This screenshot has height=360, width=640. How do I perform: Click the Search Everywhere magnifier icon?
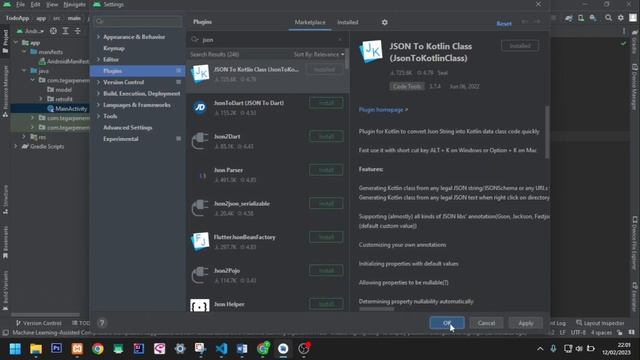609,18
